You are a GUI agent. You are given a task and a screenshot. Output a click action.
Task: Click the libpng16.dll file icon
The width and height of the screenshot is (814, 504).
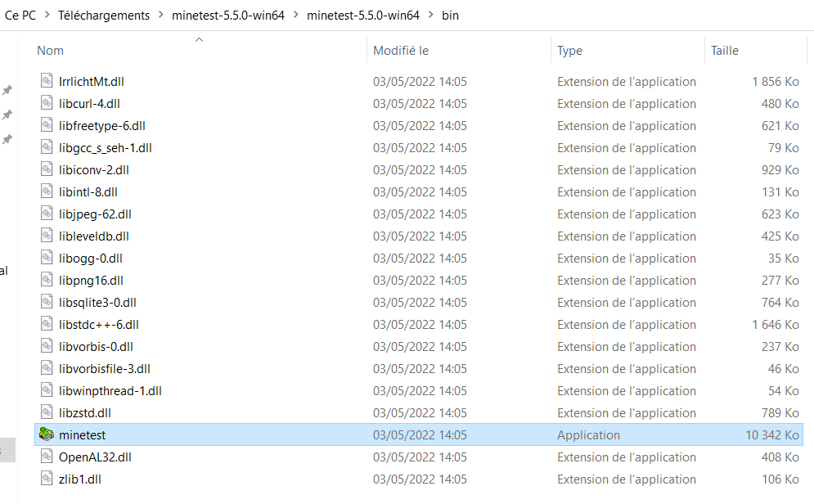click(x=47, y=280)
